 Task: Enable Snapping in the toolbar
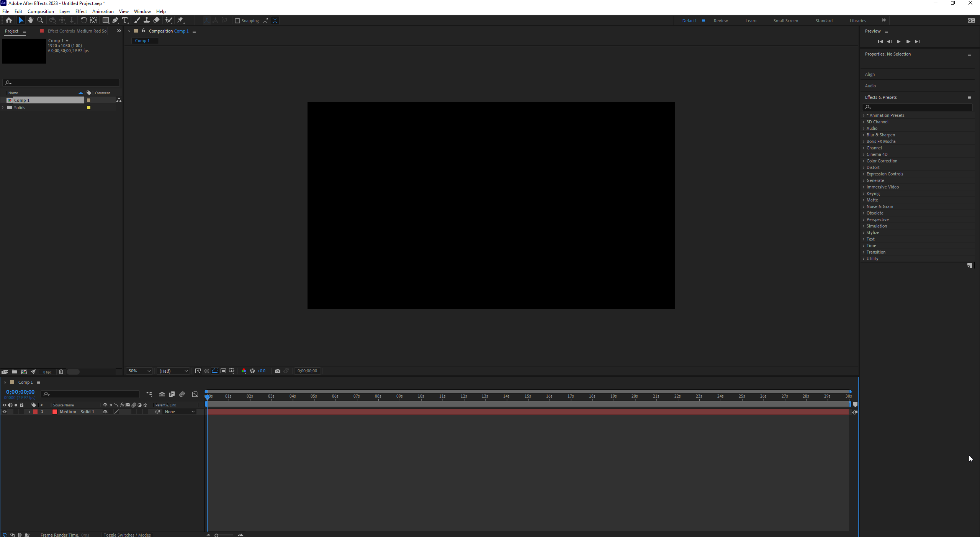click(237, 21)
